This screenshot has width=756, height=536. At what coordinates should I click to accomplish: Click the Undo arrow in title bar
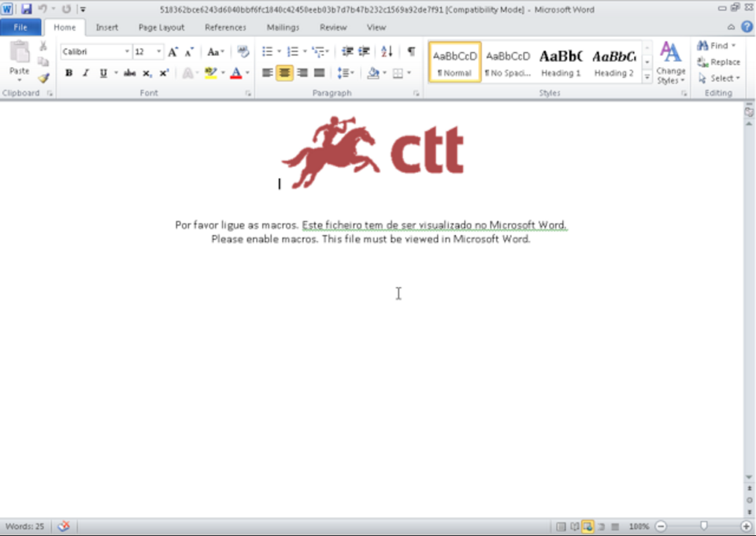42,9
